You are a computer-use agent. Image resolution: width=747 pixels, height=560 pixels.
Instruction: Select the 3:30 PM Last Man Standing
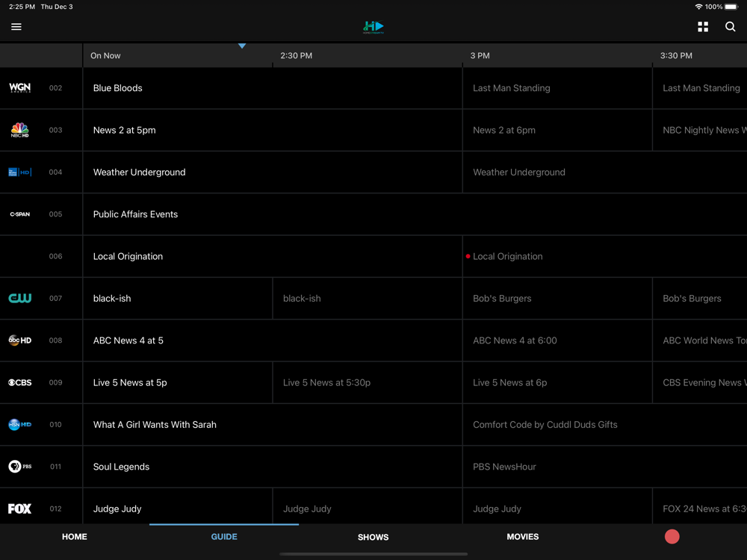(x=700, y=88)
